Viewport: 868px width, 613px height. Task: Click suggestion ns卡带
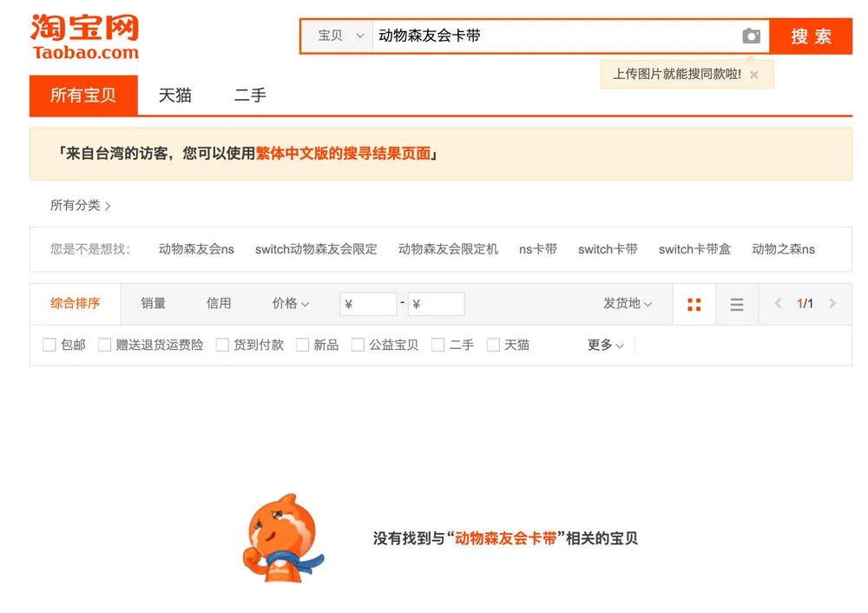tap(538, 249)
